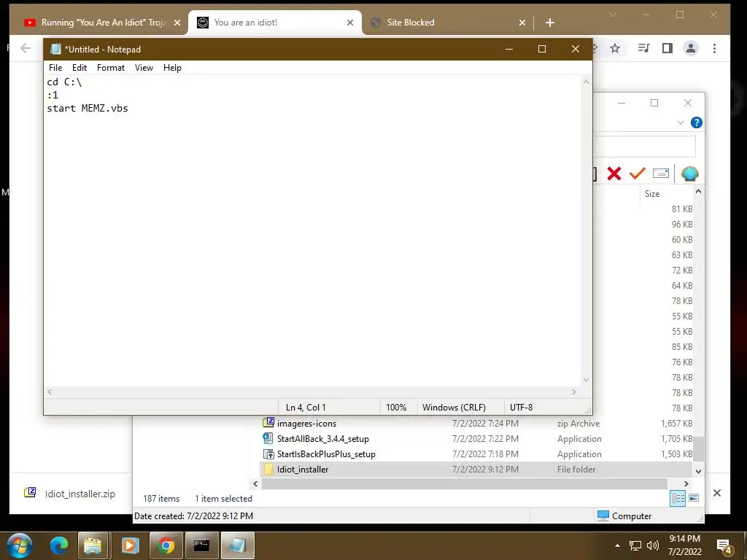The height and width of the screenshot is (560, 747).
Task: Click the 1,657 KB size cell
Action: pyautogui.click(x=676, y=424)
